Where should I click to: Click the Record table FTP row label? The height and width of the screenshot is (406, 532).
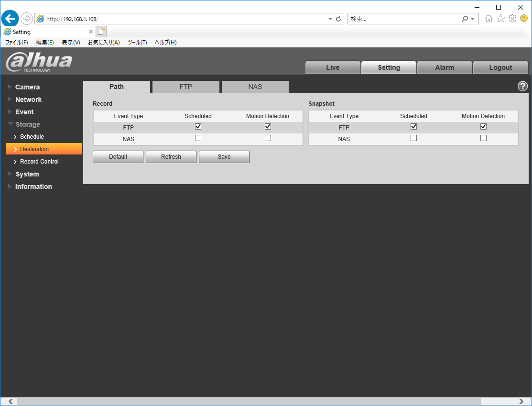coord(128,128)
